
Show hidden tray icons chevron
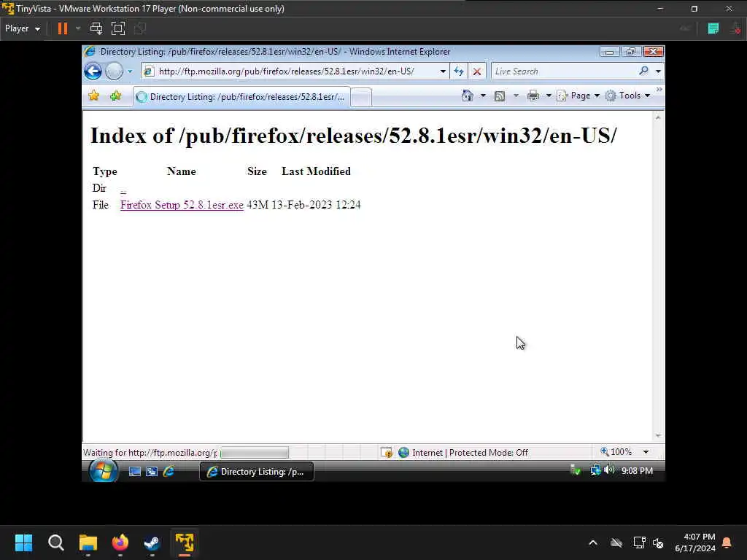593,542
